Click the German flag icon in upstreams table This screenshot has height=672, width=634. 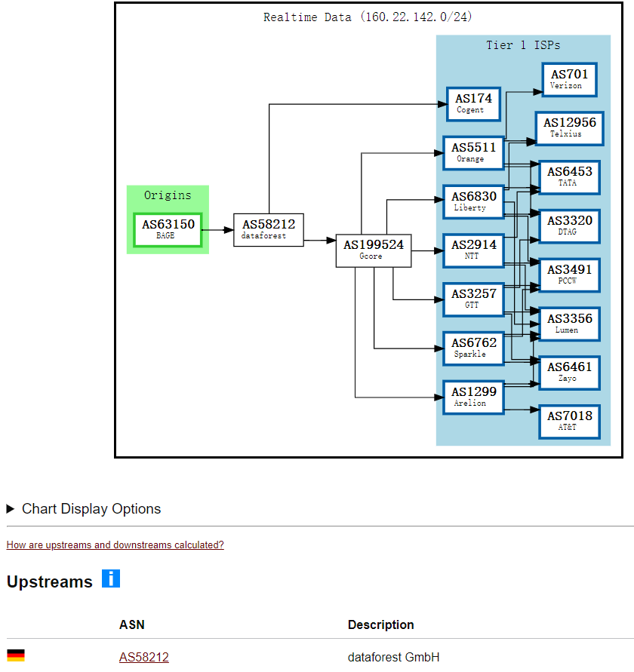point(16,655)
